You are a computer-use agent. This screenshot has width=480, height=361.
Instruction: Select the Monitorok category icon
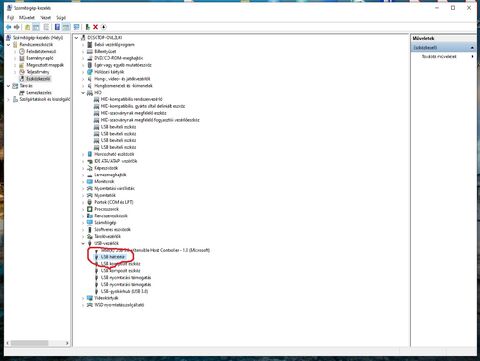pos(89,182)
